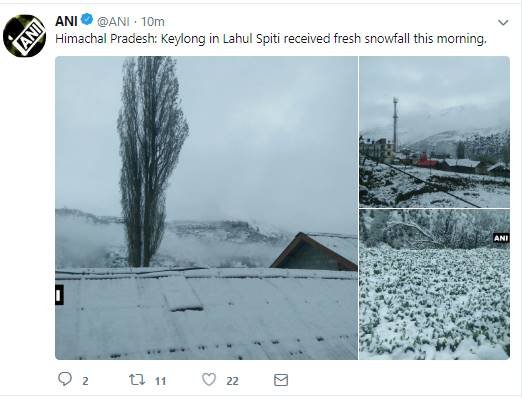Open the ANI profile avatar
The image size is (522, 398).
[x=24, y=36]
